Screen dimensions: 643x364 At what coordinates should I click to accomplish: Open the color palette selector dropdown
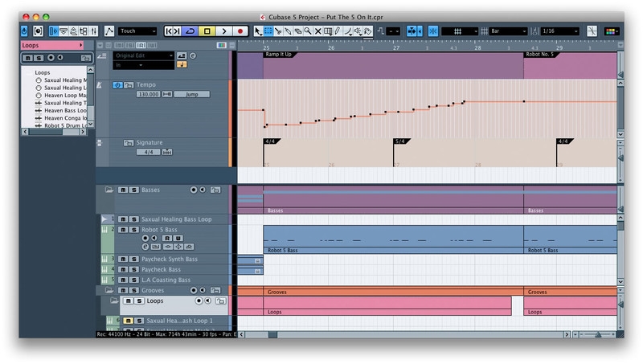[612, 31]
